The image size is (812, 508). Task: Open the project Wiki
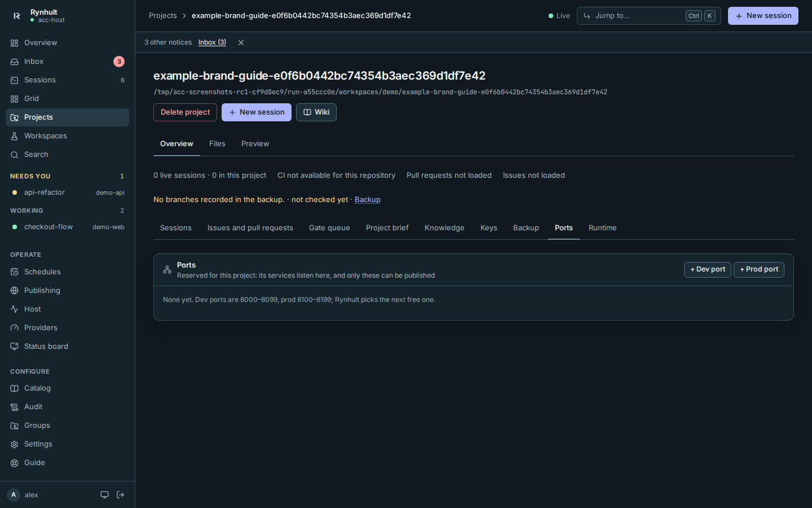pyautogui.click(x=316, y=112)
